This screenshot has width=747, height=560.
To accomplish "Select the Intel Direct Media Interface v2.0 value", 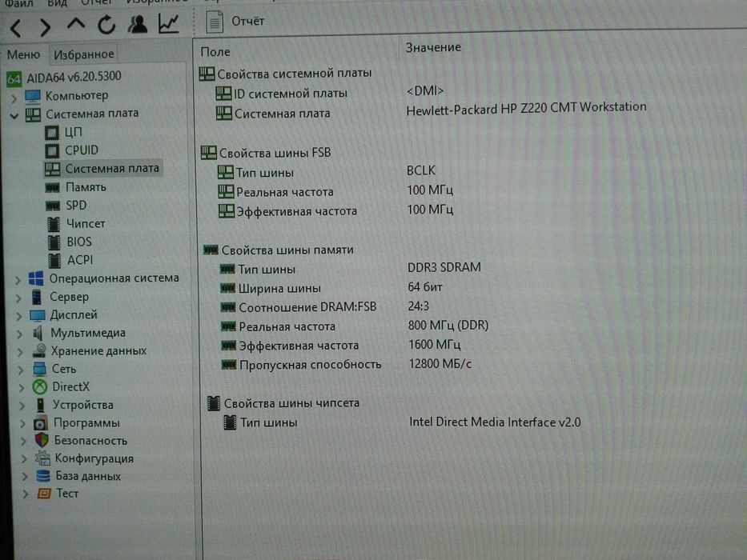I will point(495,422).
